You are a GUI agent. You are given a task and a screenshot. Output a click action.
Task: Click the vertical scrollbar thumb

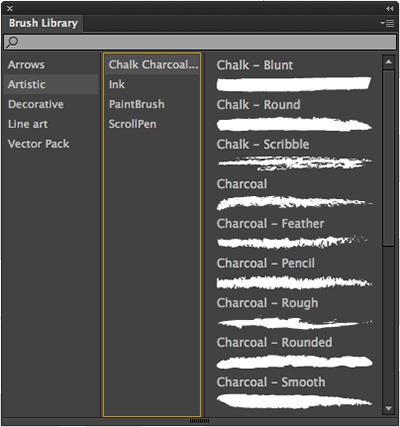click(x=388, y=158)
